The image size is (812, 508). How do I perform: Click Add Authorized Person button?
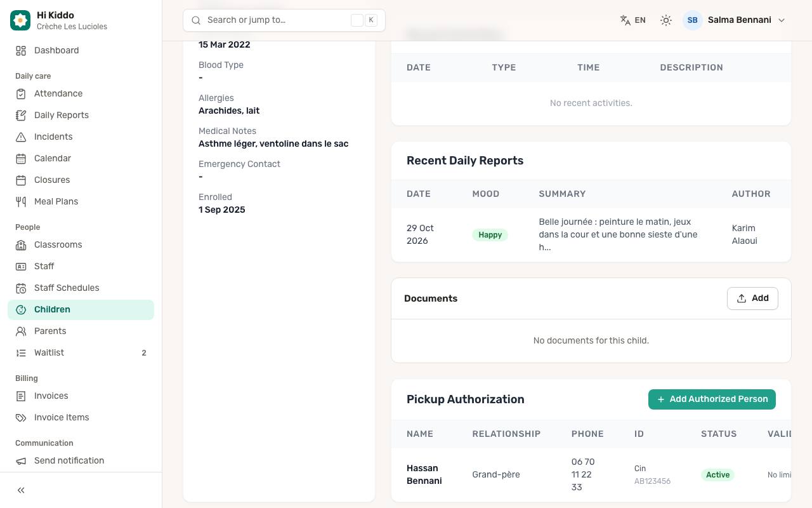(712, 399)
